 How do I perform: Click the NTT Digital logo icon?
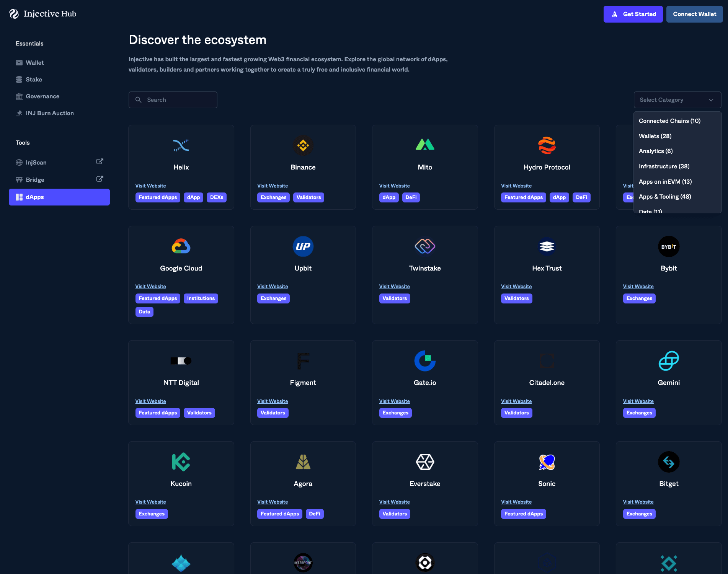coord(181,361)
